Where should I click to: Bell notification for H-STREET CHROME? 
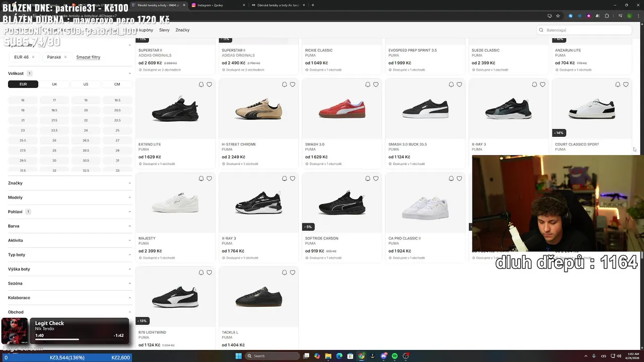[x=284, y=84]
